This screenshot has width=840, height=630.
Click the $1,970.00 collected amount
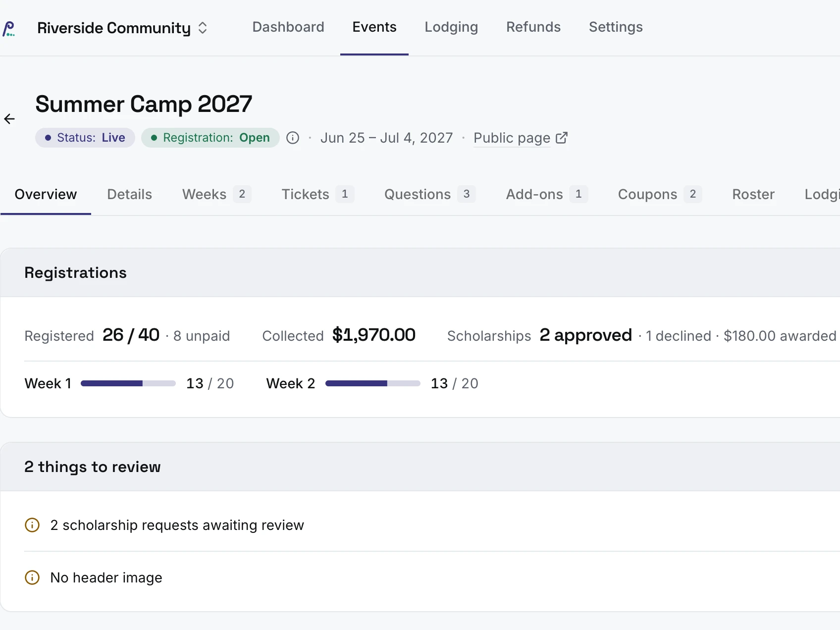tap(374, 335)
